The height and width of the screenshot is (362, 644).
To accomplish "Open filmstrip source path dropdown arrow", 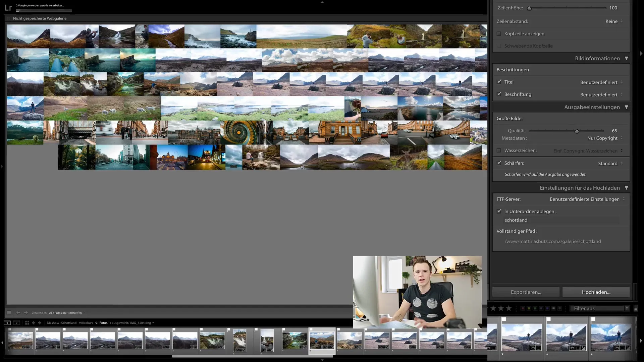I will click(x=153, y=323).
